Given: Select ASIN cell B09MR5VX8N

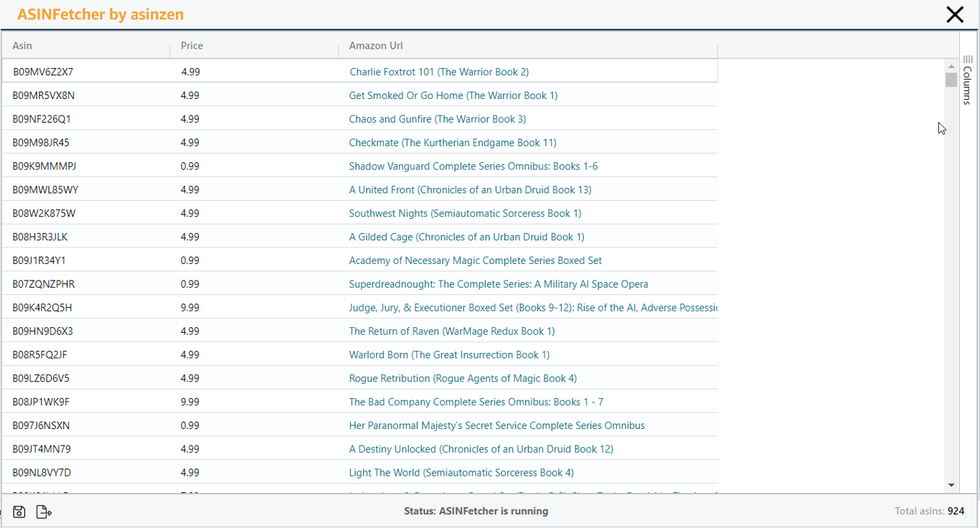Looking at the screenshot, I should 43,95.
